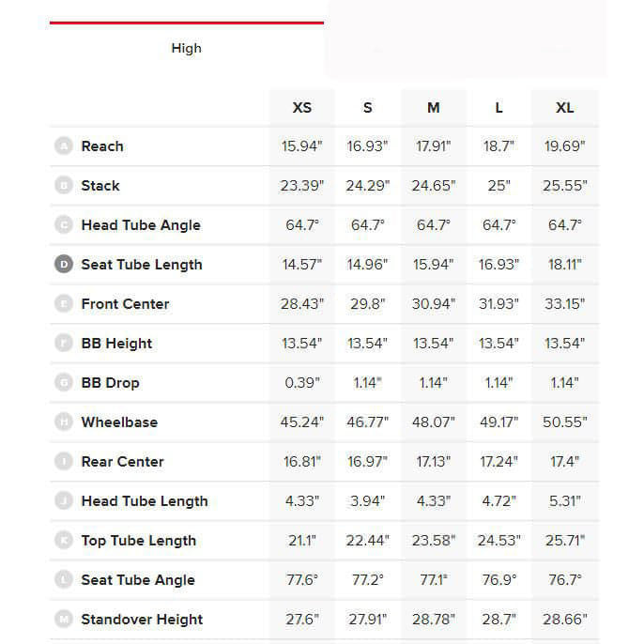This screenshot has height=644, width=644.
Task: Click the 19.69" Reach value for XL
Action: point(564,146)
